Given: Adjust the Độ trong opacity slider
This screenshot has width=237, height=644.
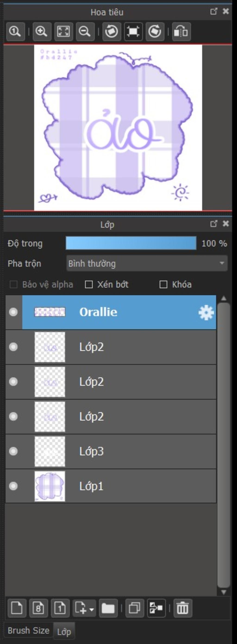Looking at the screenshot, I should pyautogui.click(x=131, y=243).
